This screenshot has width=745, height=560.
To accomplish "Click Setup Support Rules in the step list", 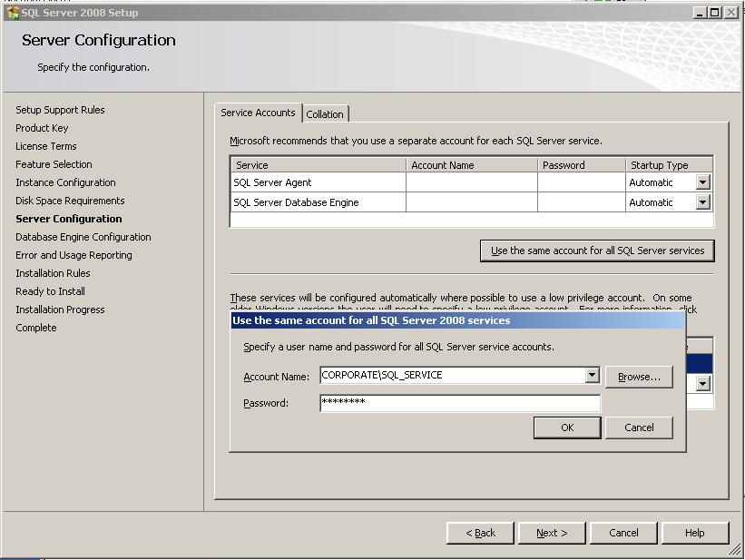I will point(60,110).
